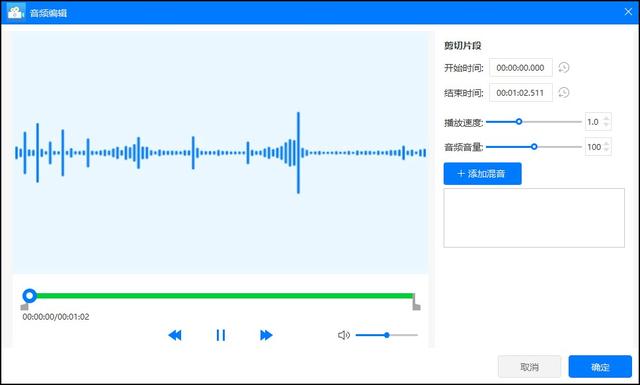Viewport: 640px width, 385px height.
Task: Confirm edits with the 确定 button
Action: click(x=600, y=367)
